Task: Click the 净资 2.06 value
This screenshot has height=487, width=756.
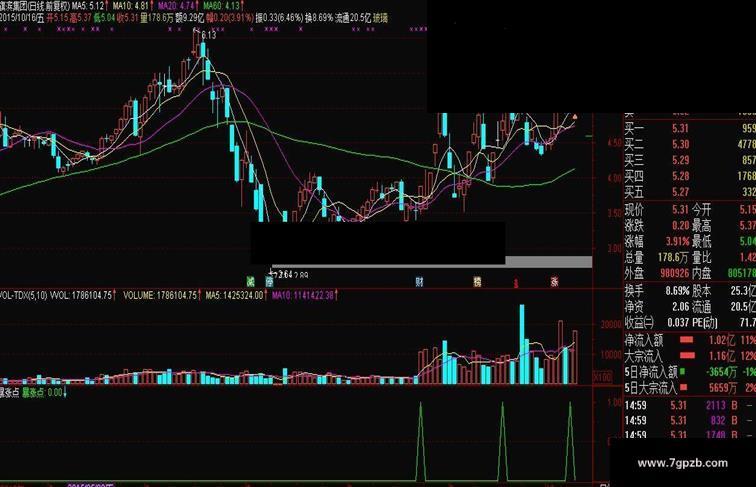Action: pyautogui.click(x=680, y=307)
